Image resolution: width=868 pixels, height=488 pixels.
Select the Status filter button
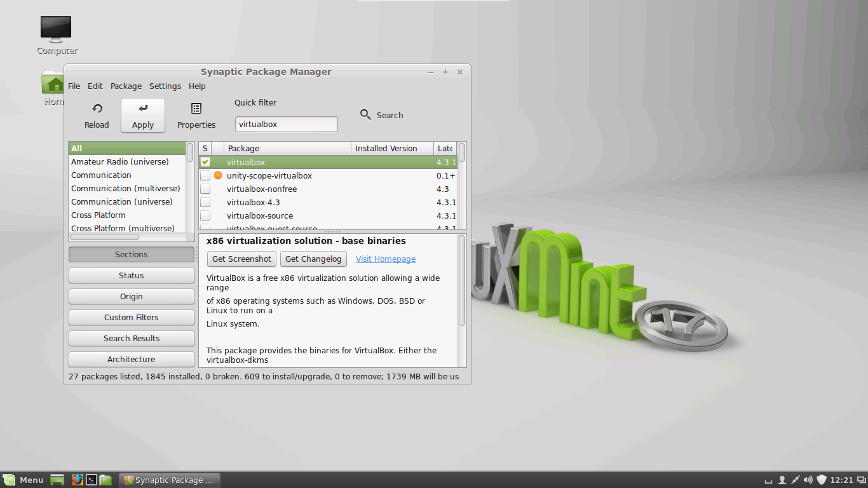coord(132,275)
